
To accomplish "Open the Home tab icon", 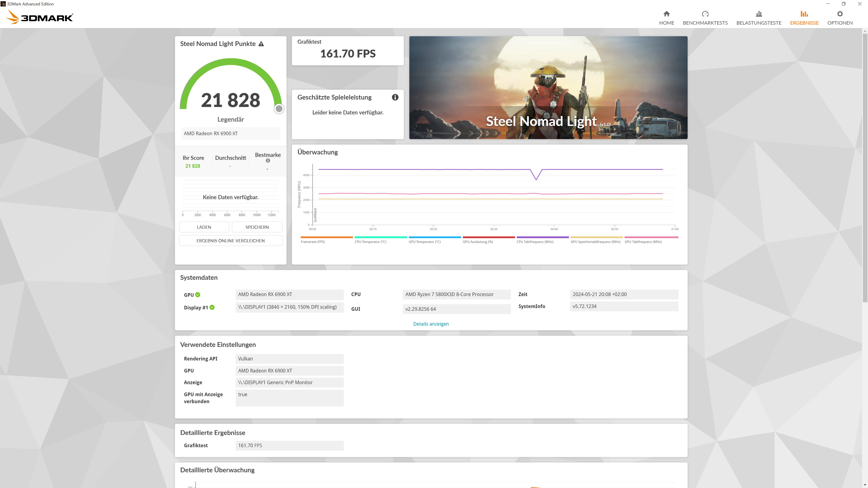I will tap(667, 14).
